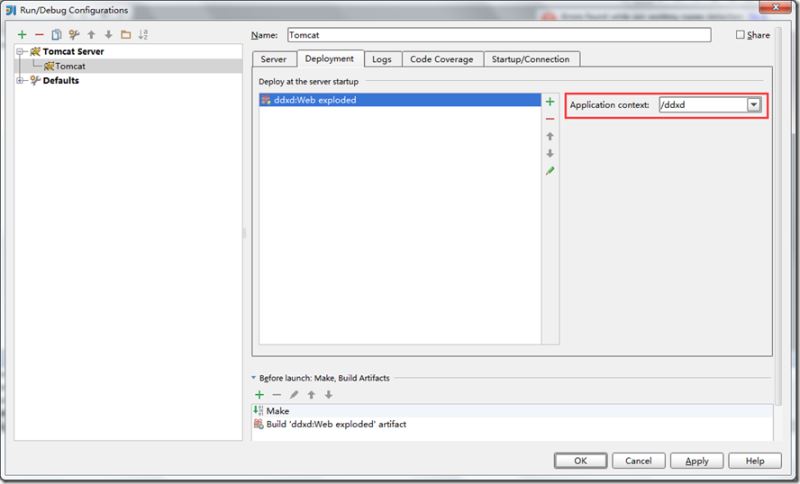Select Build 'ddxd:Web exploded' artifact task
This screenshot has height=484, width=800.
coord(512,424)
